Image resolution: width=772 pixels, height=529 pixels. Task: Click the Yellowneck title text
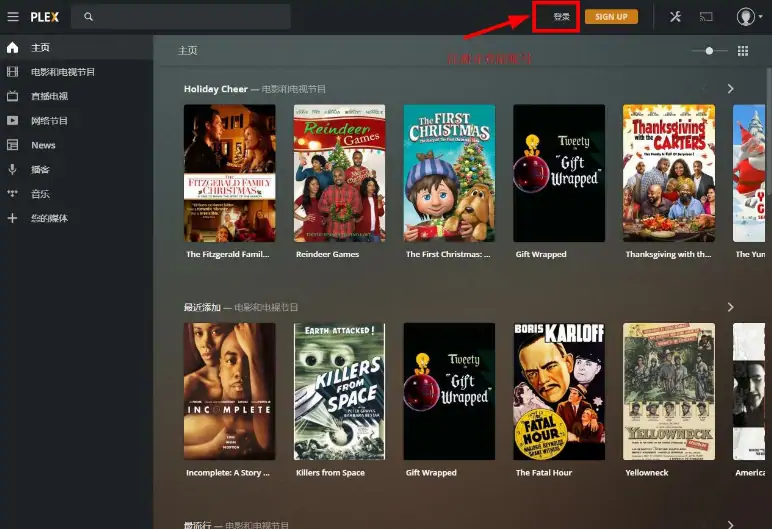[x=647, y=473]
